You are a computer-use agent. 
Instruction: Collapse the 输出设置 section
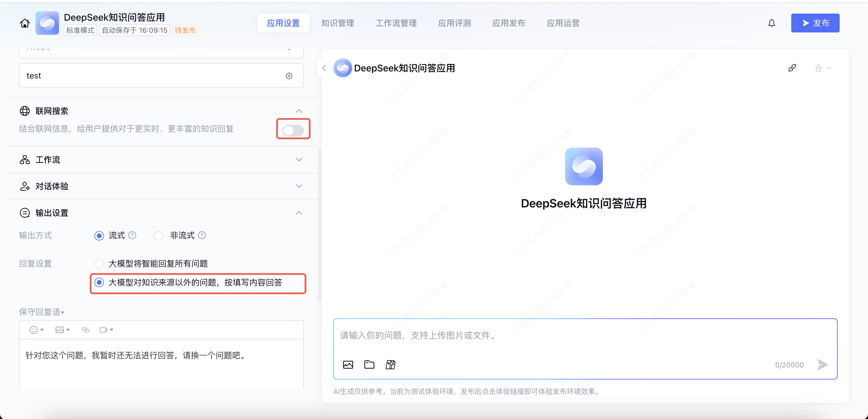[x=298, y=213]
